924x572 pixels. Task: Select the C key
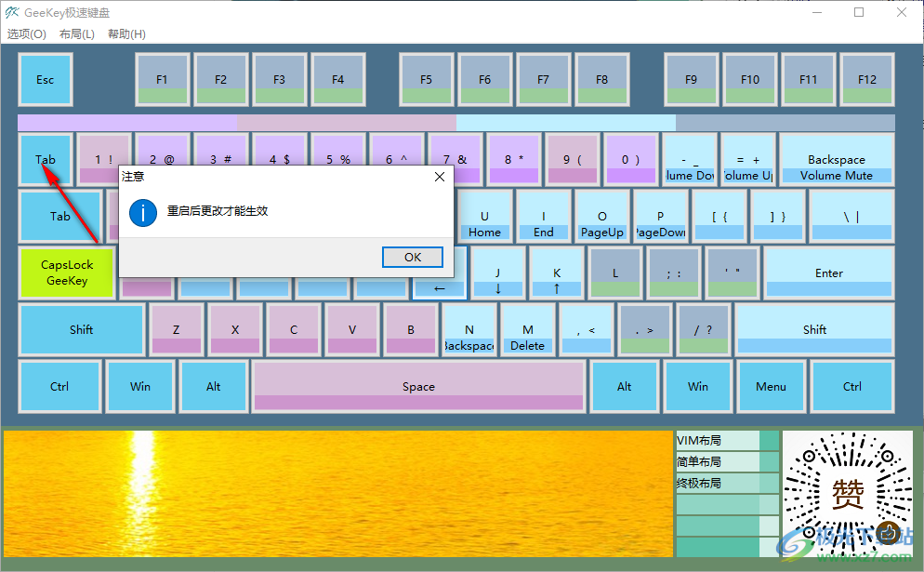tap(294, 329)
